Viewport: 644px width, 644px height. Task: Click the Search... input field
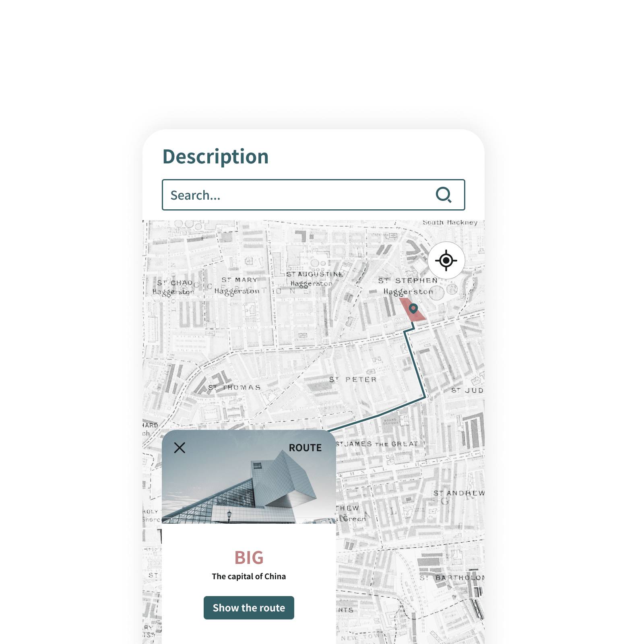coord(313,195)
